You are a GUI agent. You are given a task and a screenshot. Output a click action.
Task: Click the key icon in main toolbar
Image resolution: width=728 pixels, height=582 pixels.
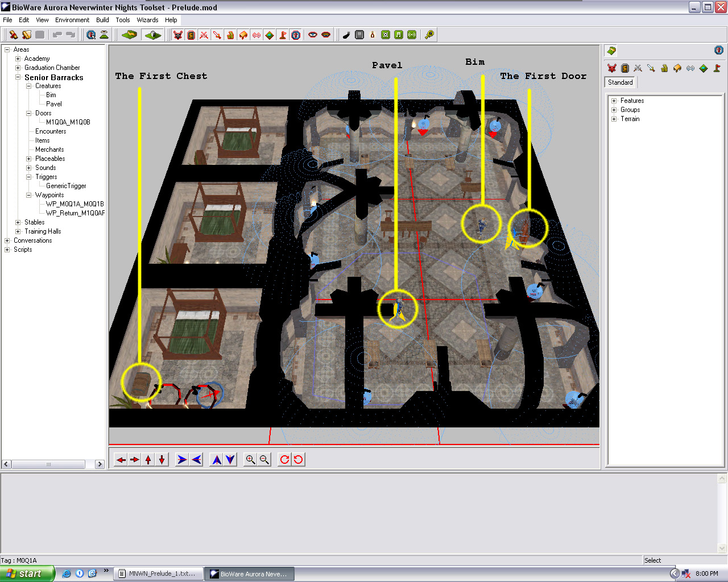(x=429, y=35)
